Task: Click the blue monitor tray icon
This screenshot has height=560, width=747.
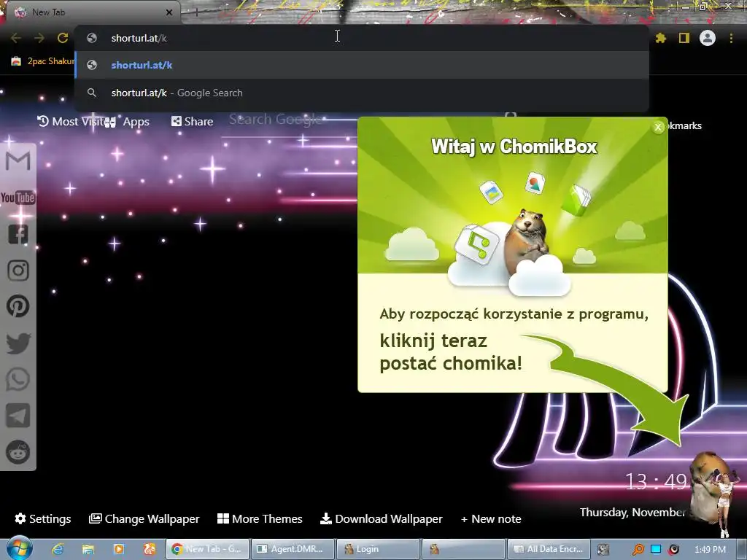Action: 656,549
